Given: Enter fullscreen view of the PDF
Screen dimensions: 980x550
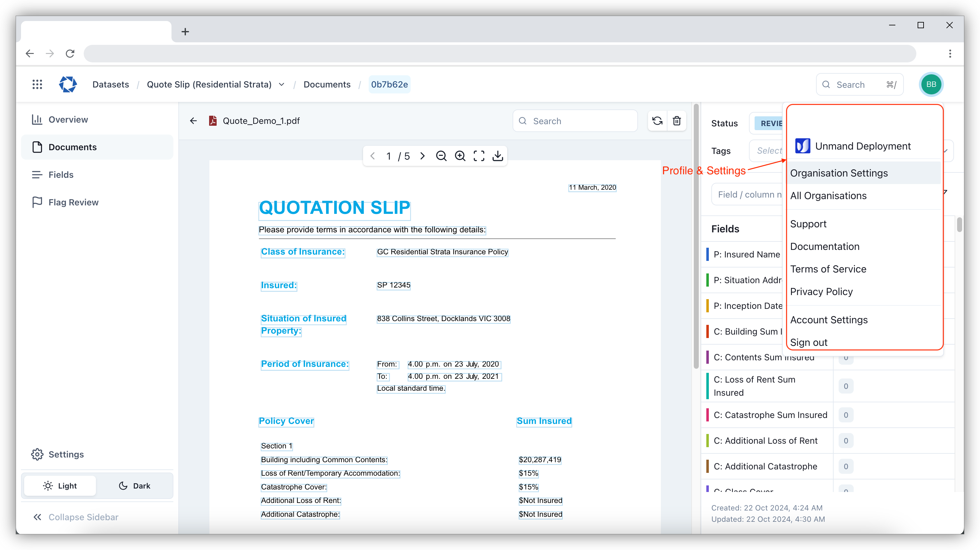Looking at the screenshot, I should [x=479, y=156].
